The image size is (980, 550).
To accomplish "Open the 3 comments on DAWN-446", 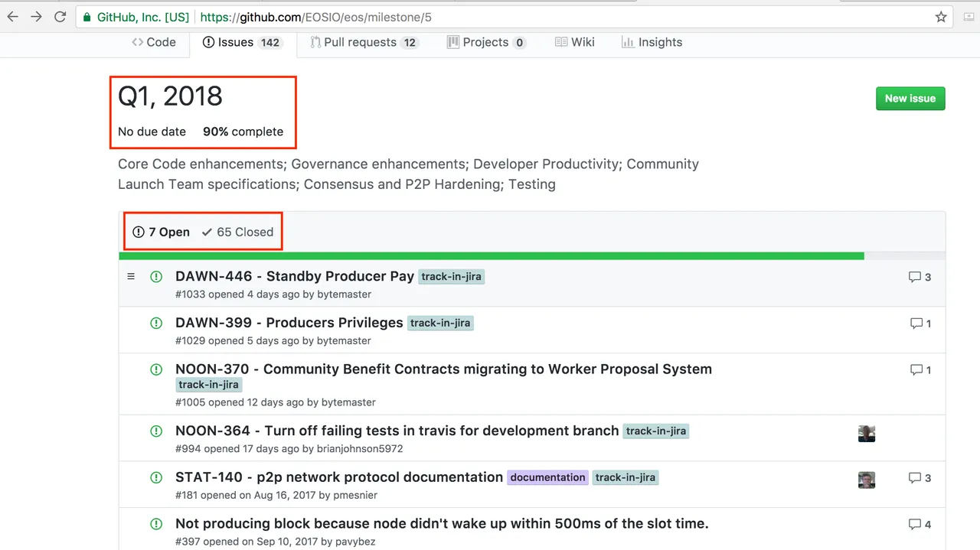I will click(x=920, y=277).
